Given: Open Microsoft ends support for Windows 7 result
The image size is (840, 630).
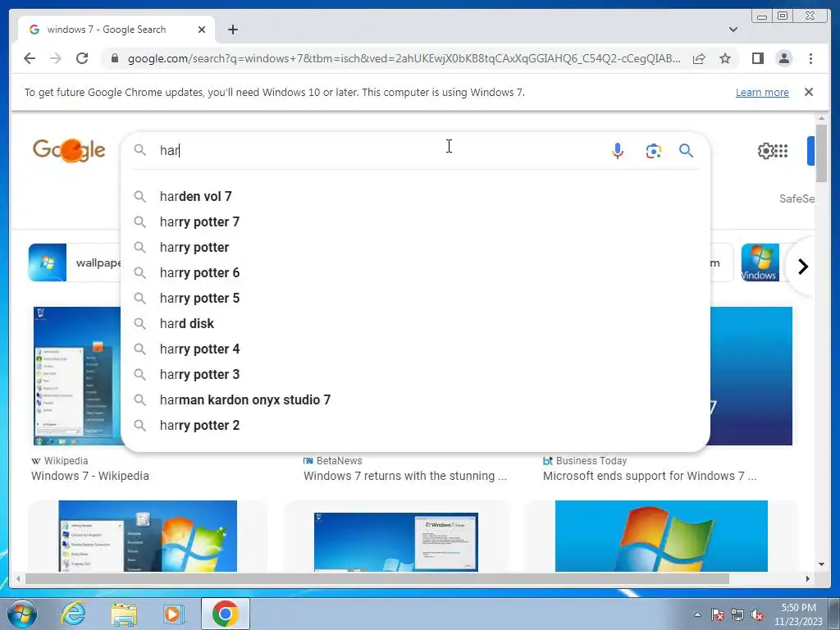Looking at the screenshot, I should coord(650,476).
